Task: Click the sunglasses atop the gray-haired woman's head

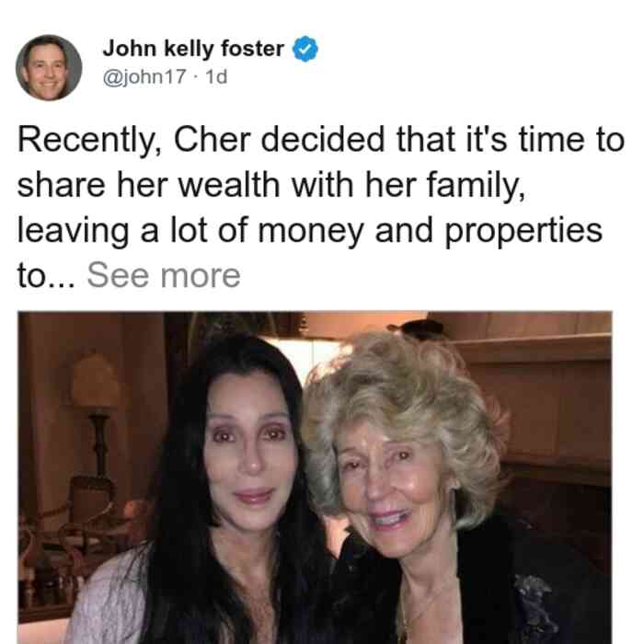Action: coord(416,328)
